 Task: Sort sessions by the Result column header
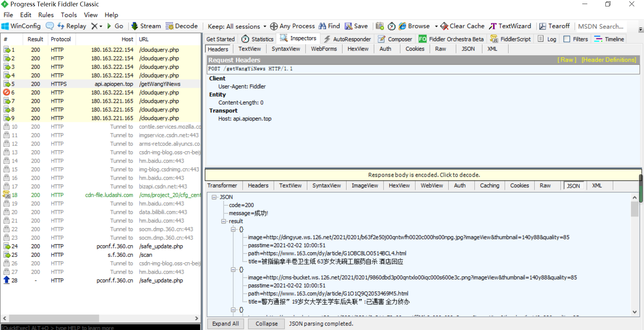point(35,39)
